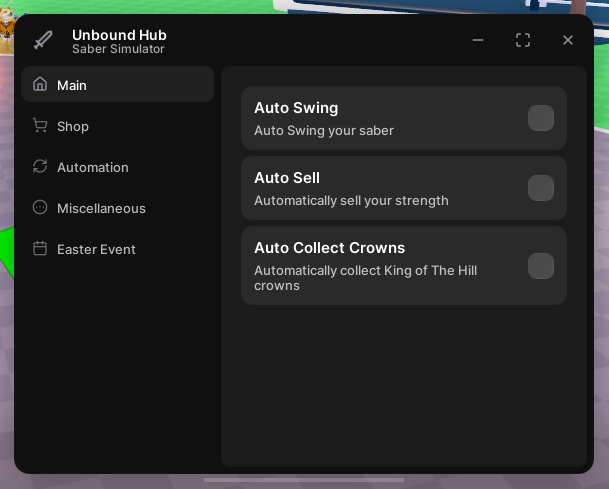Click the saber logo icon in header
609x489 pixels.
pos(43,40)
